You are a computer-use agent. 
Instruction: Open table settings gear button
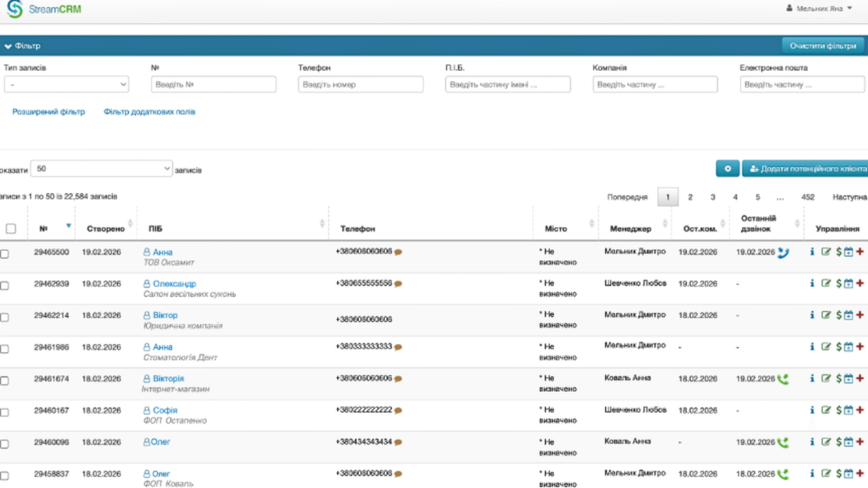tap(728, 168)
